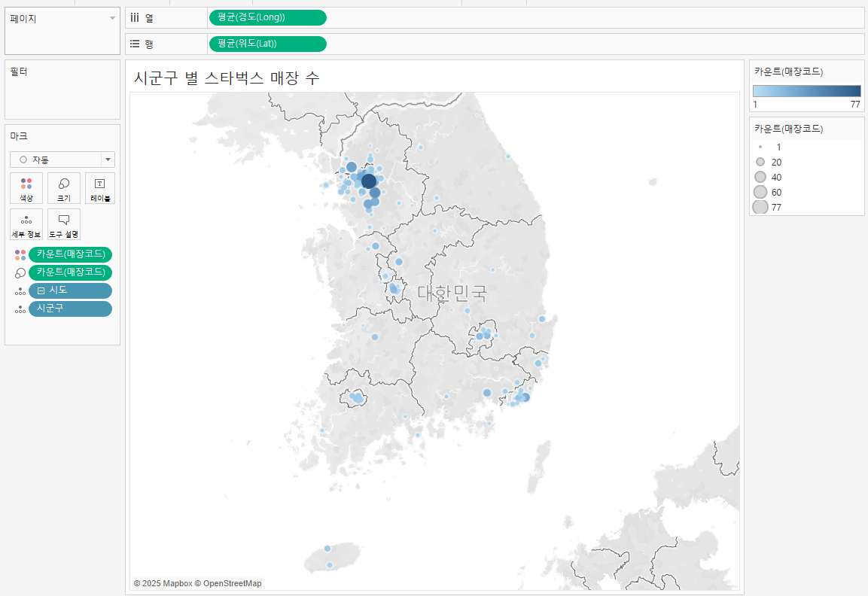Select the size legend circle for 60
This screenshot has height=596, width=868.
760,192
